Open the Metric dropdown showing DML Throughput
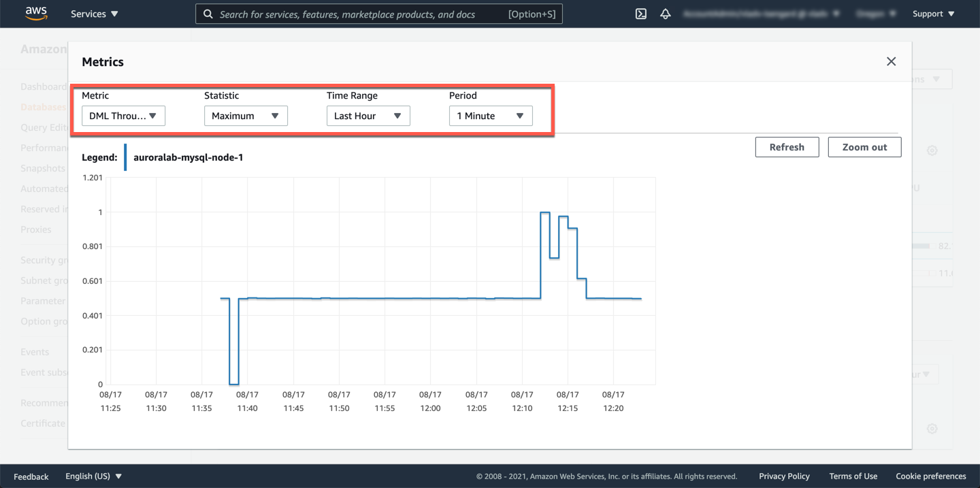This screenshot has width=980, height=488. tap(123, 116)
